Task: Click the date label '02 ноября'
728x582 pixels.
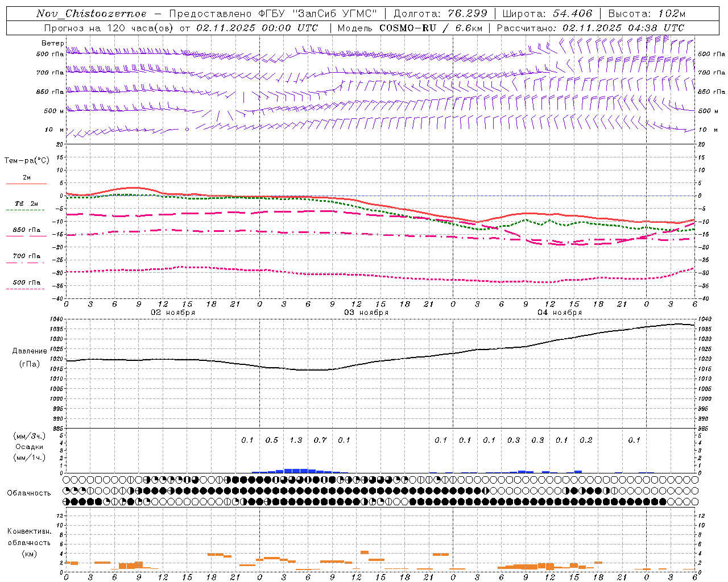Action: (173, 313)
